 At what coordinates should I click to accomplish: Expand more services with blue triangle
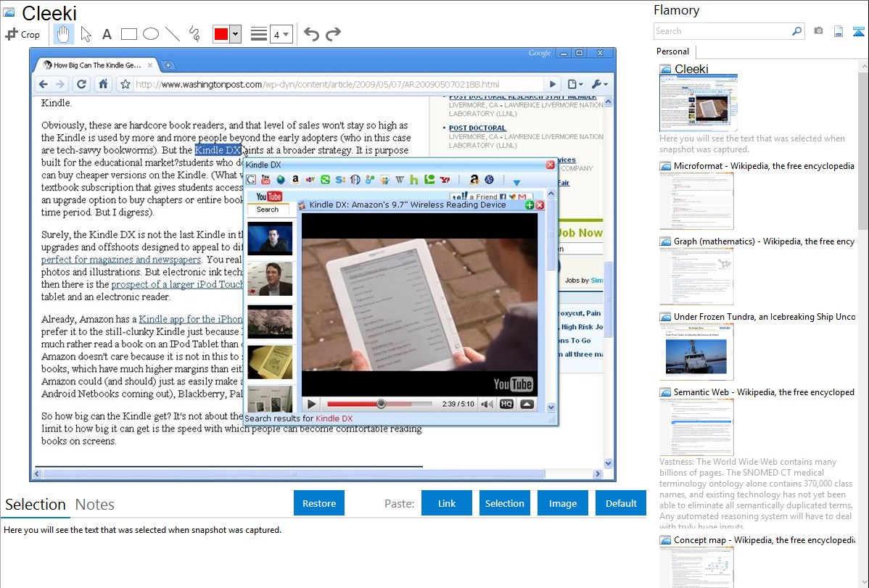[516, 182]
